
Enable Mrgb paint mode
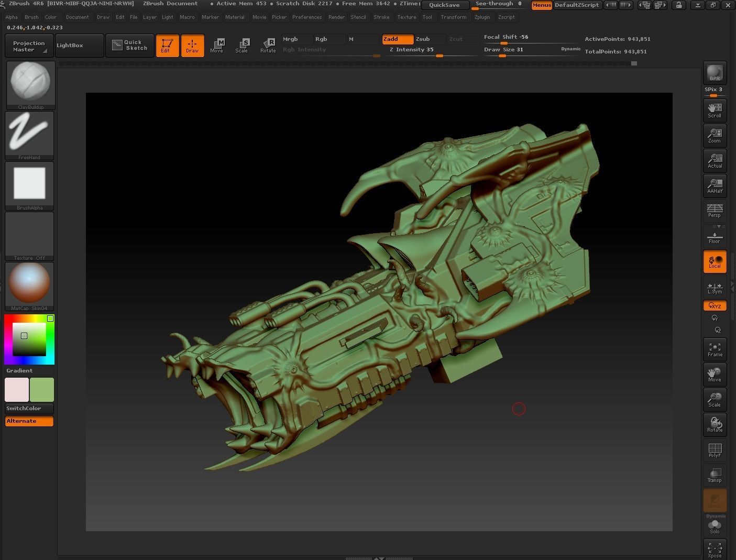pos(297,39)
